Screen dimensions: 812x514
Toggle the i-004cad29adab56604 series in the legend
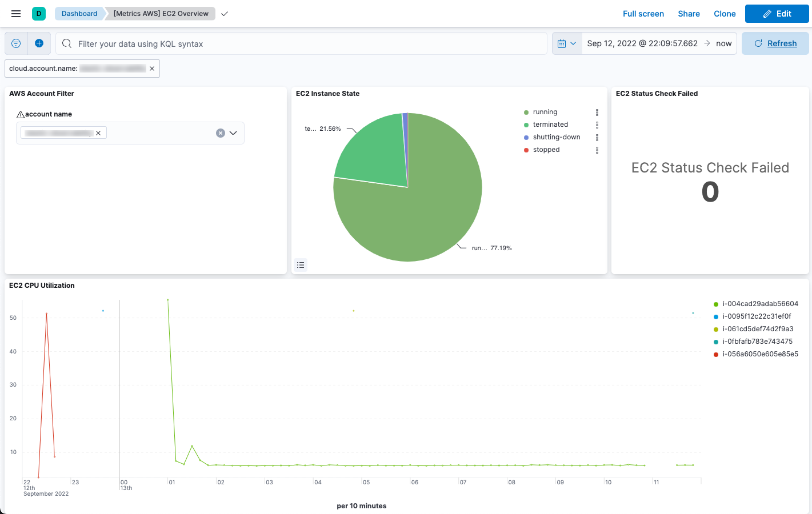(760, 303)
